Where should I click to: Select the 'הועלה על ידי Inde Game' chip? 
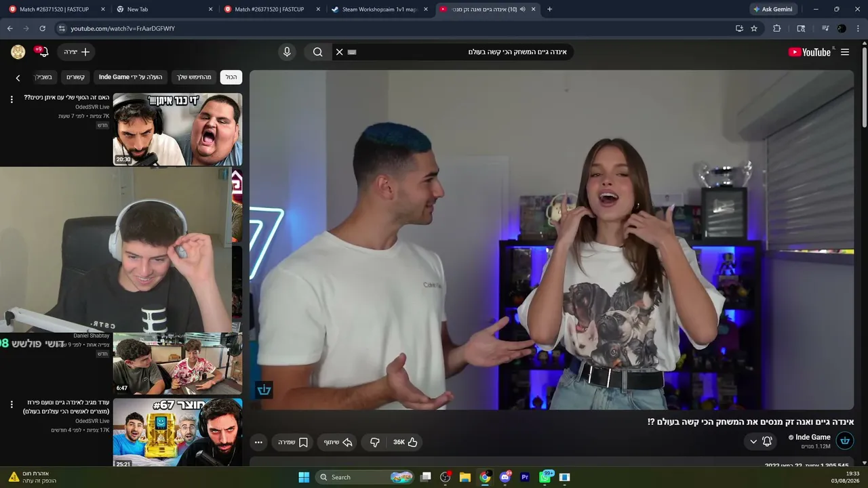(131, 77)
